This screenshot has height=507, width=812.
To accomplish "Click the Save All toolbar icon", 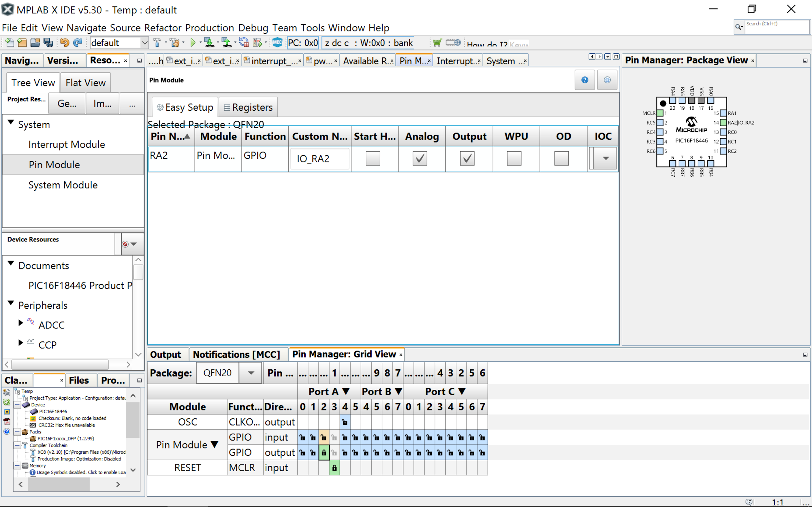I will 48,43.
